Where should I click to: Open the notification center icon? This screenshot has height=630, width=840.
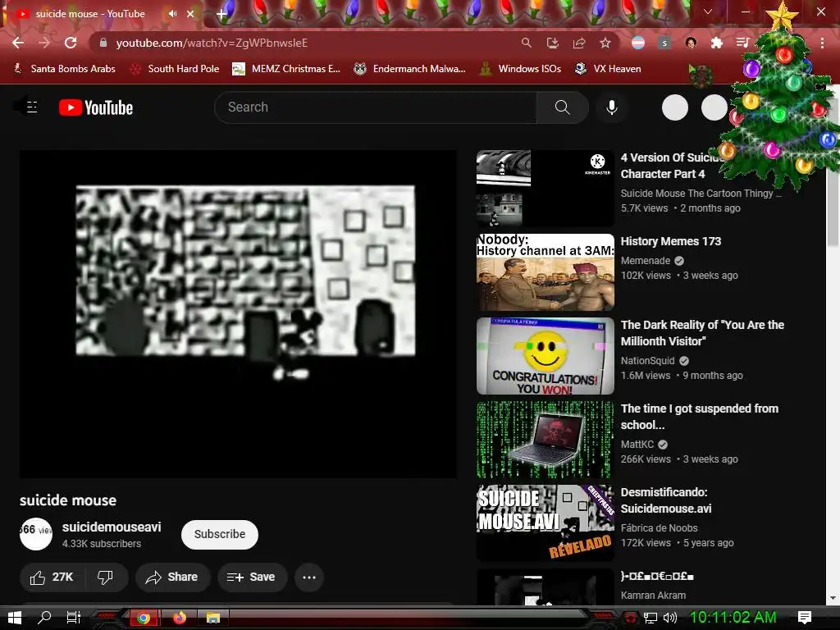pyautogui.click(x=805, y=618)
